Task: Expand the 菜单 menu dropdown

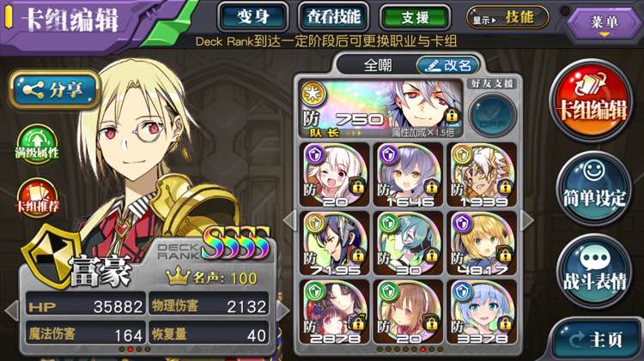Action: tap(604, 23)
